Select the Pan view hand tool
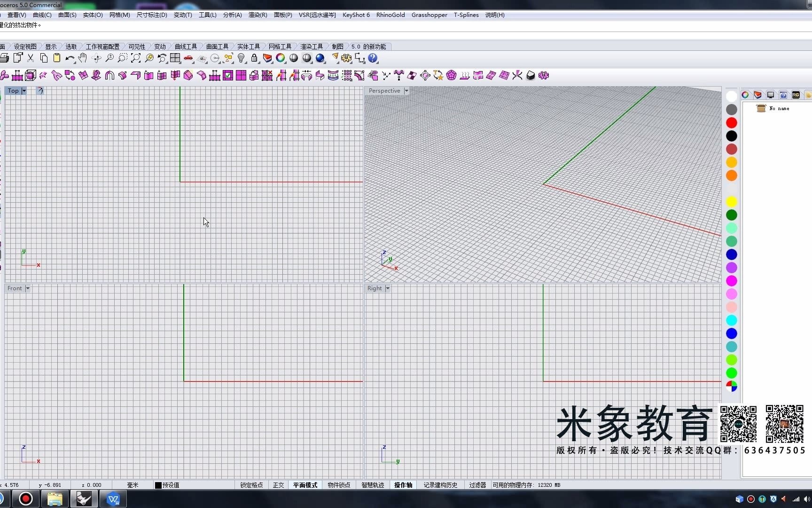 pos(83,58)
